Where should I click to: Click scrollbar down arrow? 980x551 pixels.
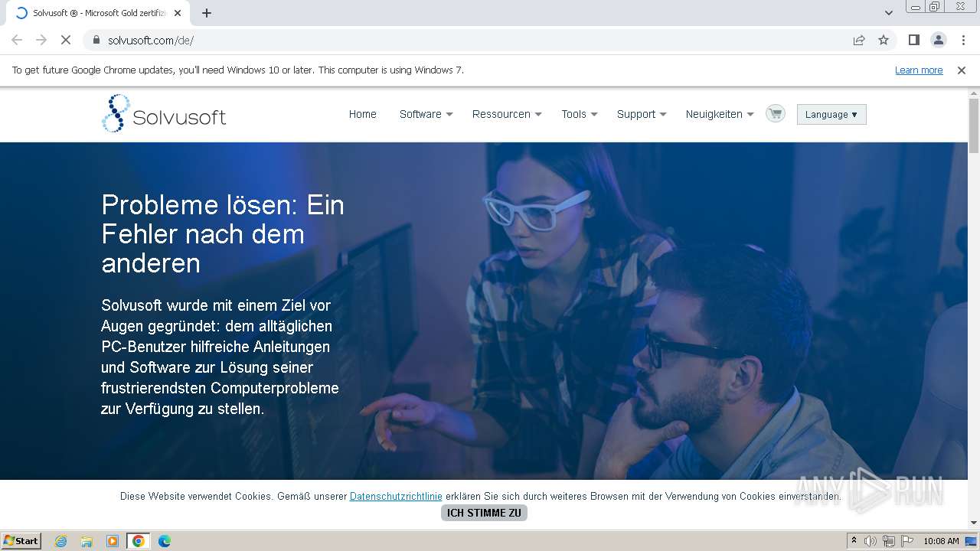click(x=974, y=523)
